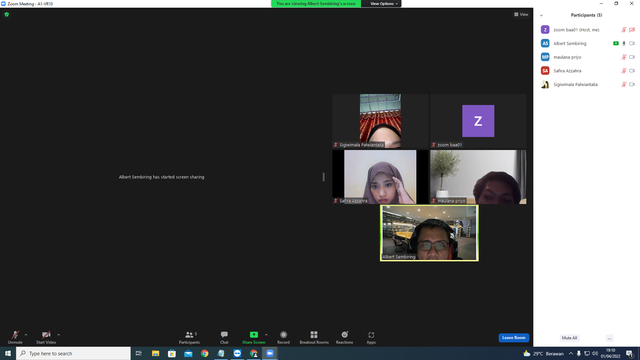Collapse the Participants panel chevron
This screenshot has height=360, width=640.
[541, 15]
